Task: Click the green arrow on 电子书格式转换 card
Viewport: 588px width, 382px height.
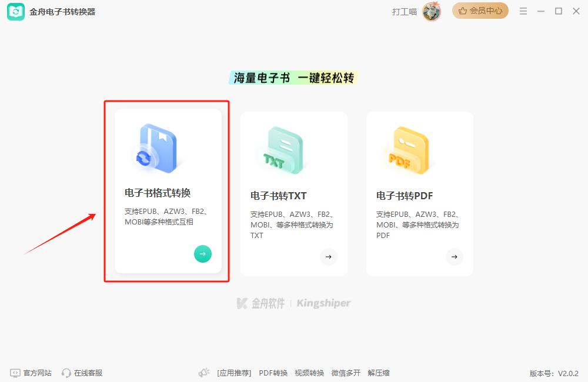Action: (x=202, y=254)
